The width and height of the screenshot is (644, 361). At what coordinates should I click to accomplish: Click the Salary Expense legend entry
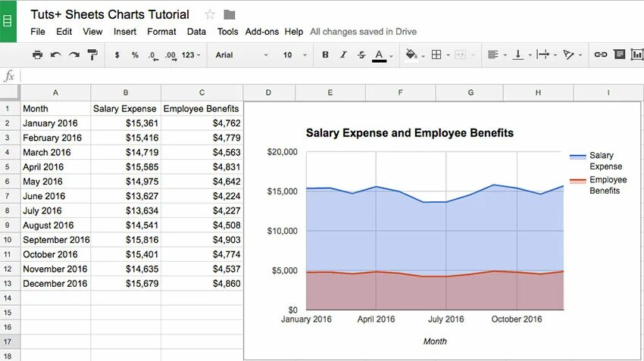point(596,160)
